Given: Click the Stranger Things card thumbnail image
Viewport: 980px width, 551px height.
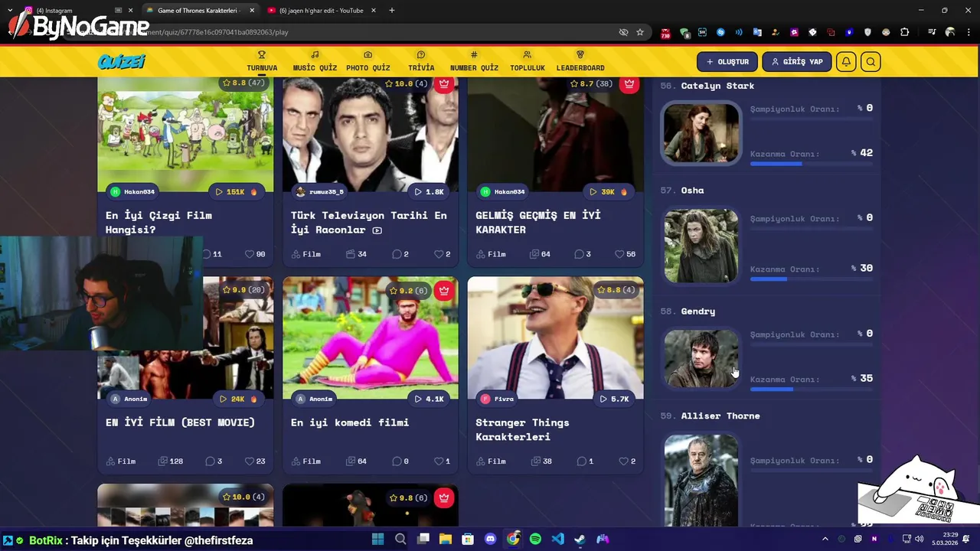Looking at the screenshot, I should pos(556,337).
